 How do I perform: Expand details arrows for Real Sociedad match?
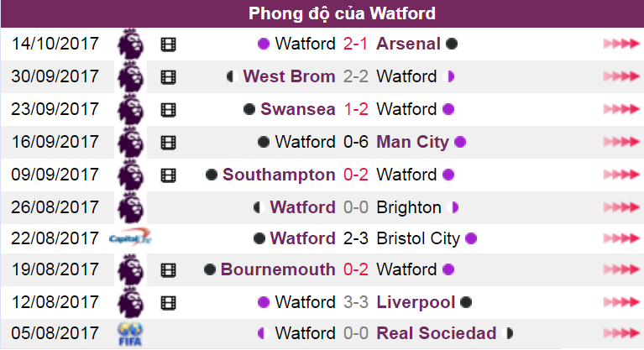621,333
